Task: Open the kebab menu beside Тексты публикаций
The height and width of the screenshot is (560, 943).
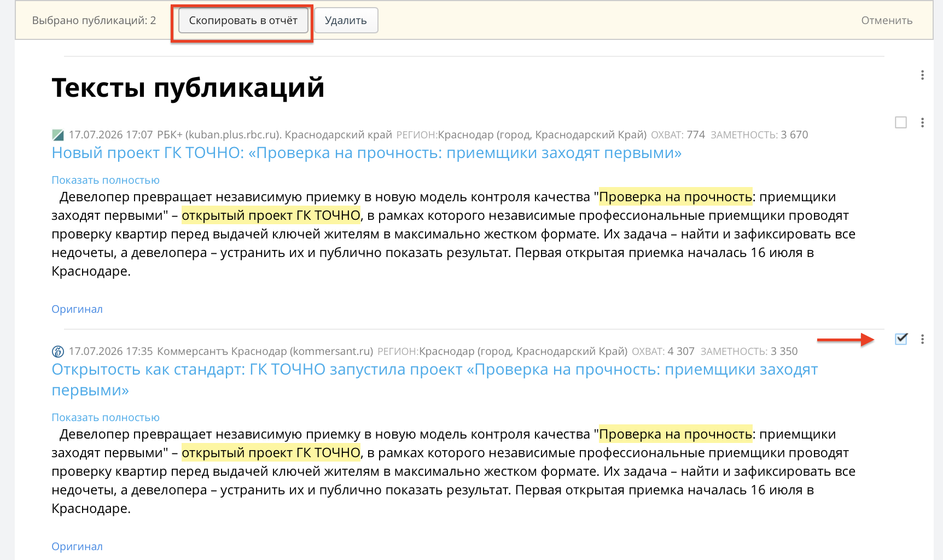Action: coord(922,75)
